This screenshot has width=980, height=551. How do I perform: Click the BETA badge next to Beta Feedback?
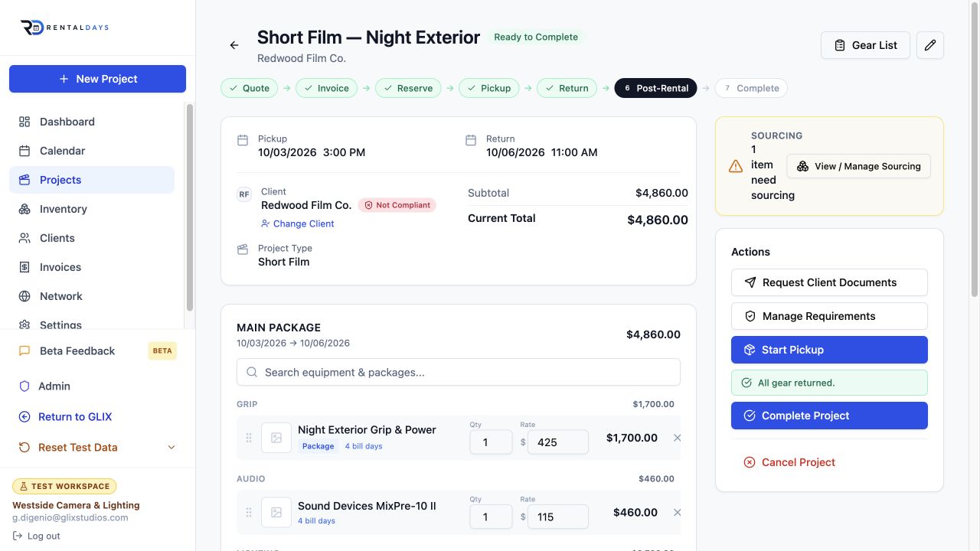point(162,351)
